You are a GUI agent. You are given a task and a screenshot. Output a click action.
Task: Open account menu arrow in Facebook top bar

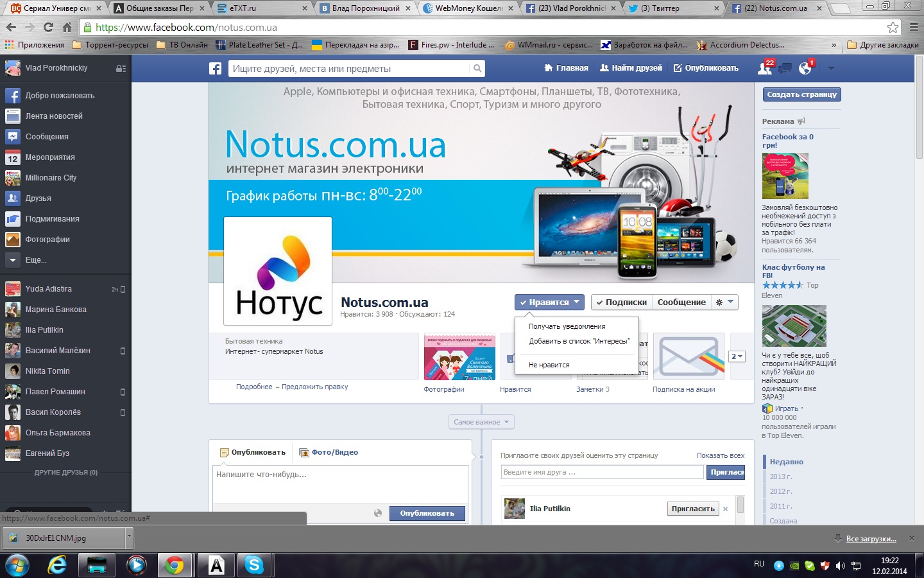click(831, 68)
